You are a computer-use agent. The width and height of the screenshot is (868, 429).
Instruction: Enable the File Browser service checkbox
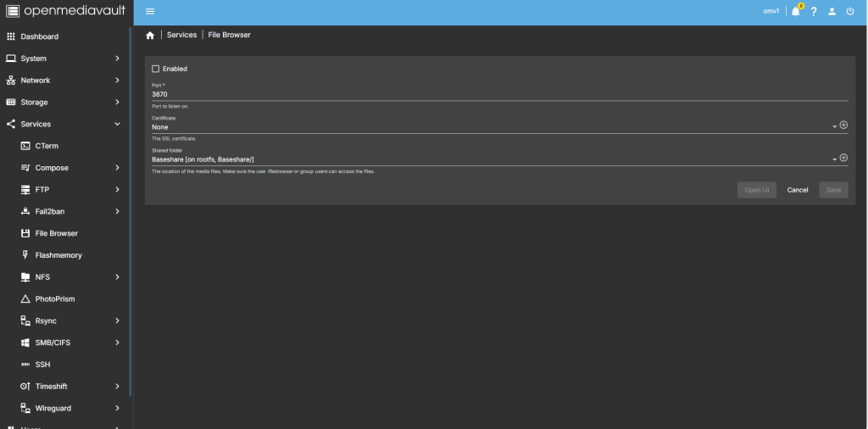click(x=155, y=69)
